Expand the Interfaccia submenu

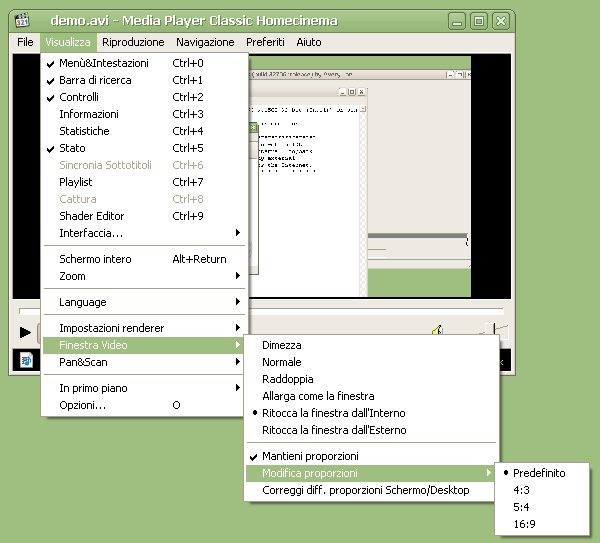[x=91, y=233]
